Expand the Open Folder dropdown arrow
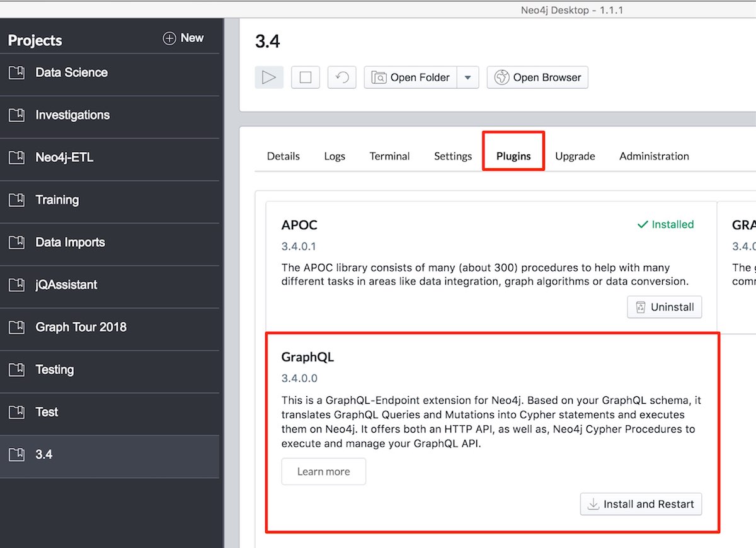 coord(467,77)
